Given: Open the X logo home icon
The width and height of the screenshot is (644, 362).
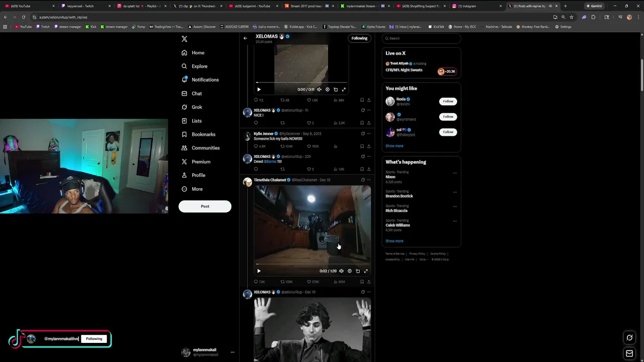Looking at the screenshot, I should 184,39.
